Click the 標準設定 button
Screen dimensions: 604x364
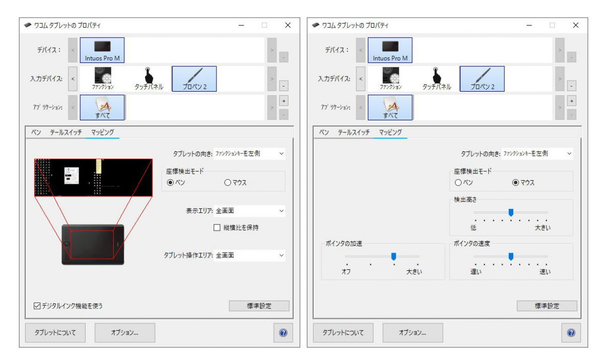click(258, 305)
